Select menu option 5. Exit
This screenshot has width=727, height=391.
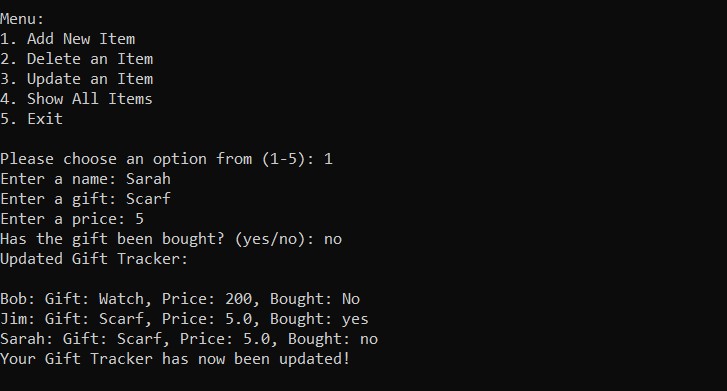(31, 119)
